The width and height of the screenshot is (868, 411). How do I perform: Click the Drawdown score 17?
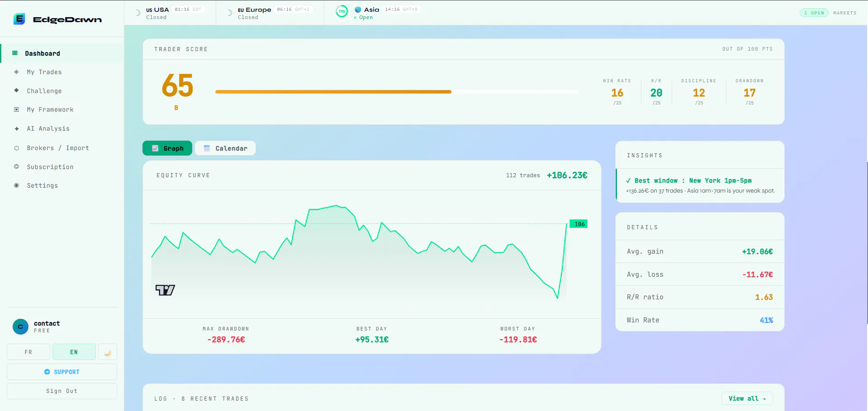749,93
